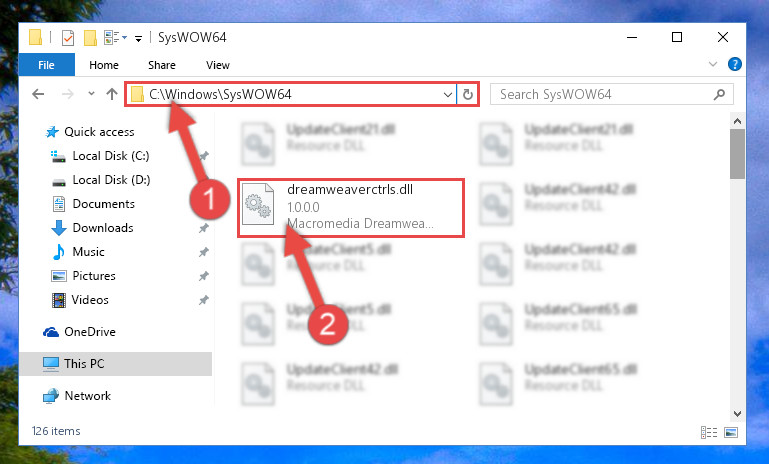Viewport: 769px width, 464px height.
Task: Open the File menu
Action: tap(47, 65)
